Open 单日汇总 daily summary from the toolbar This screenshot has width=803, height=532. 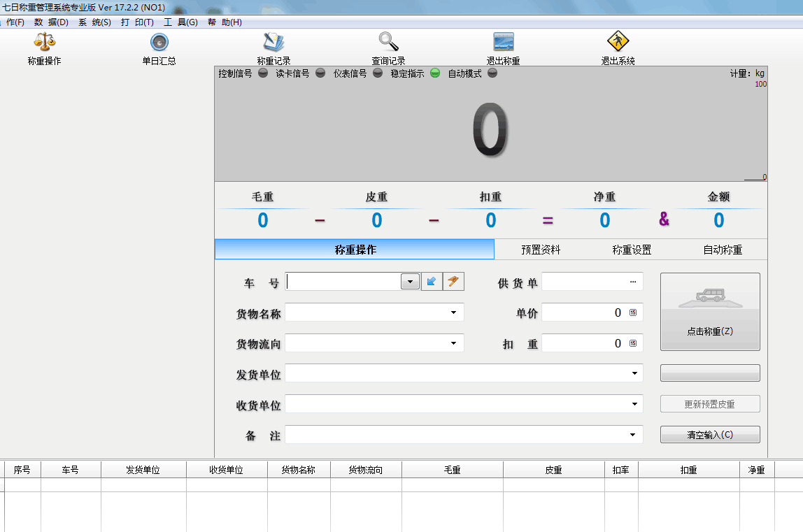click(159, 47)
